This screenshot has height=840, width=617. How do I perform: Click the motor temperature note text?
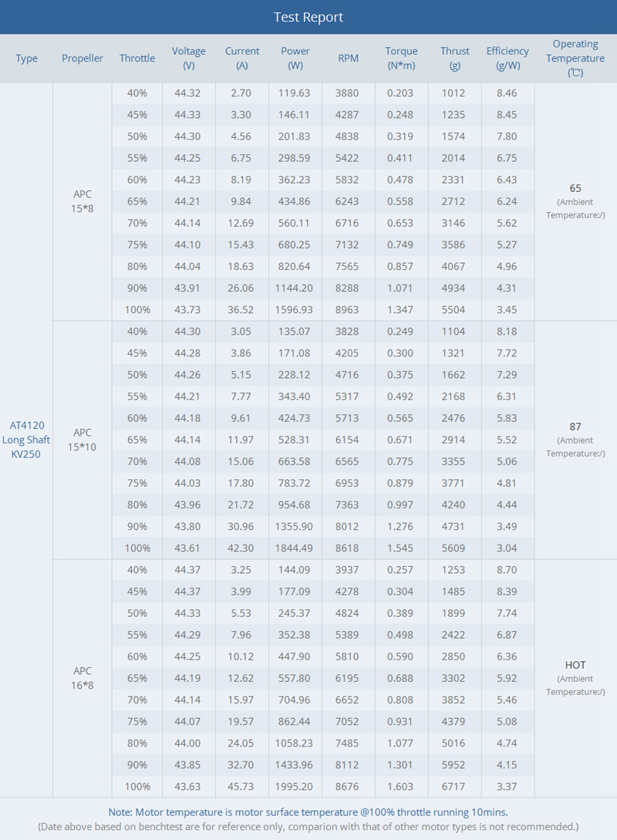pos(308,811)
